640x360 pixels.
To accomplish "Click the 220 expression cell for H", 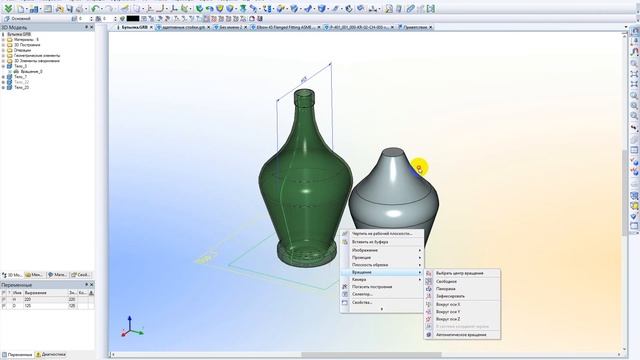I will click(x=45, y=299).
